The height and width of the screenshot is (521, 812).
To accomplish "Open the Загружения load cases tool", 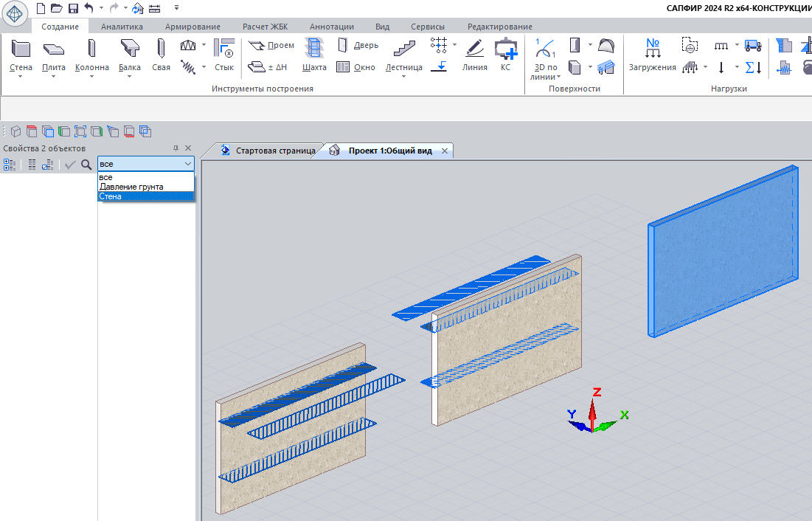I will tap(652, 56).
